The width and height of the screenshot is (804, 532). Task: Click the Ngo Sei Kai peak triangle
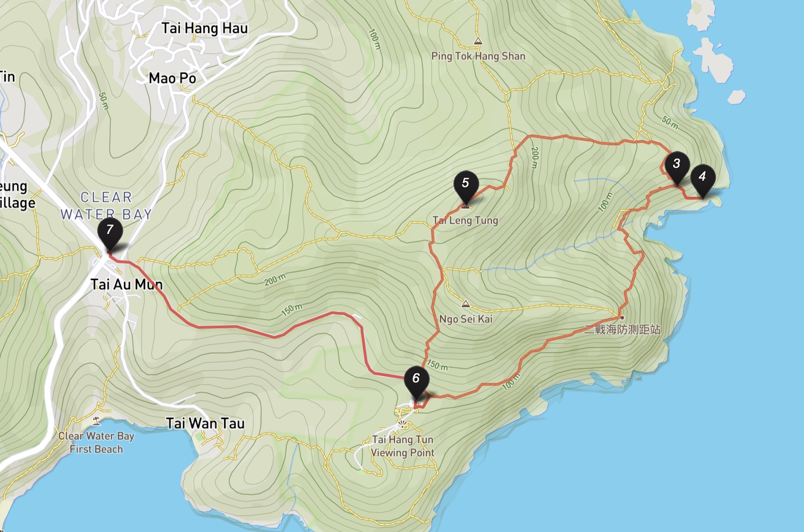(466, 304)
